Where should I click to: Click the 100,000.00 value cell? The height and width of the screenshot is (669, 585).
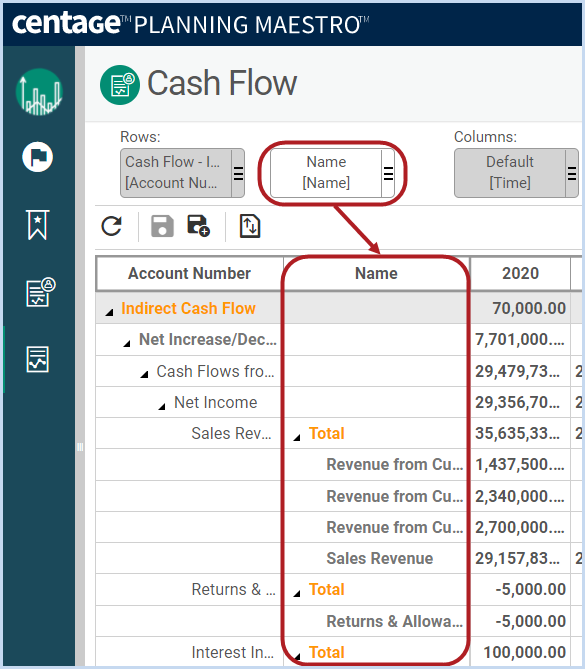point(520,652)
